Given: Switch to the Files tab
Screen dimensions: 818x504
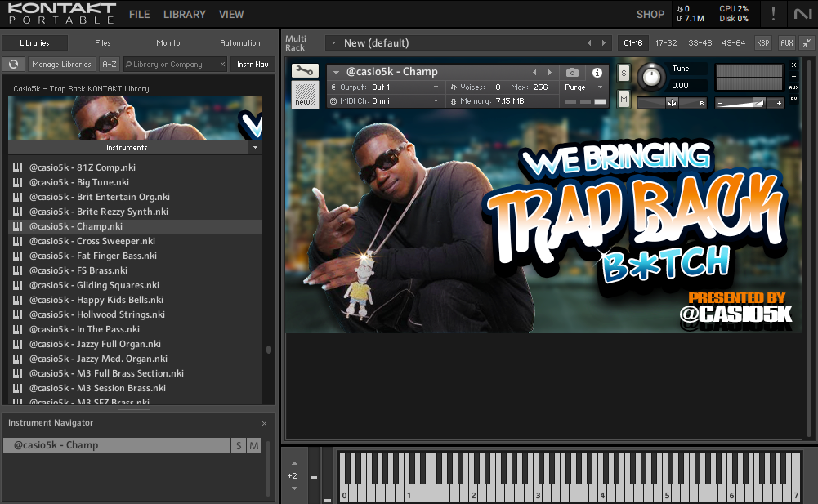Looking at the screenshot, I should (x=103, y=42).
